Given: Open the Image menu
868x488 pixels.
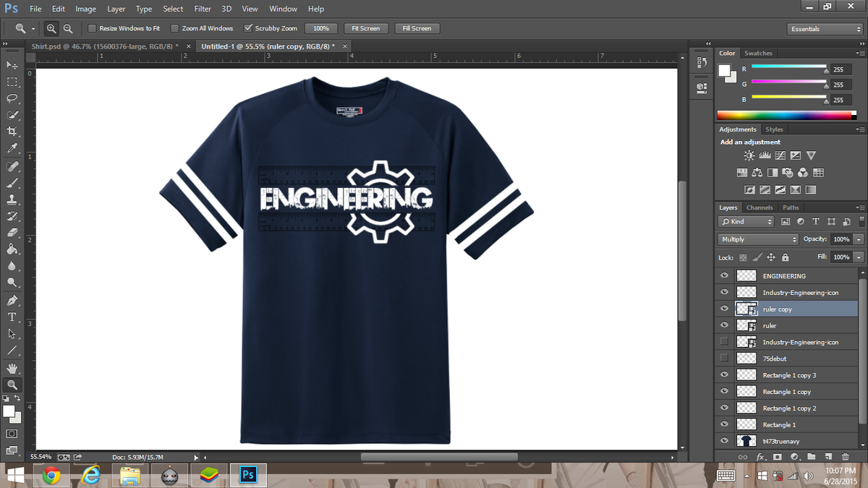Looking at the screenshot, I should [x=85, y=9].
